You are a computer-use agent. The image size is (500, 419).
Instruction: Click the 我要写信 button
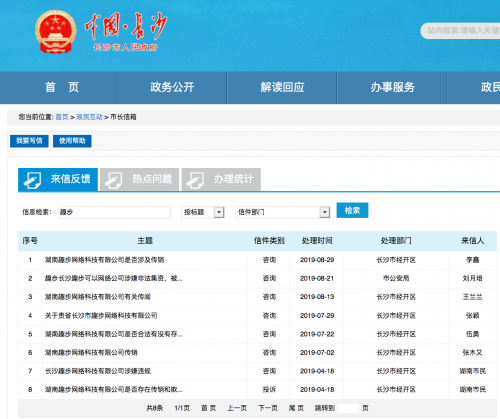coord(29,141)
